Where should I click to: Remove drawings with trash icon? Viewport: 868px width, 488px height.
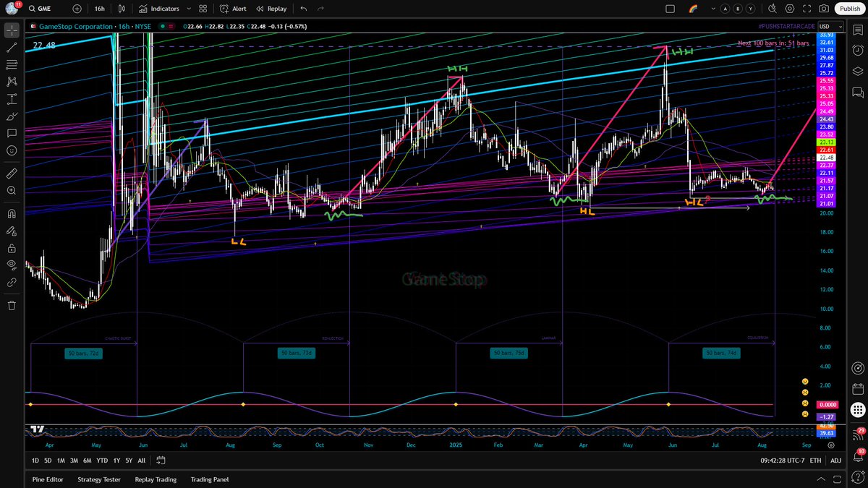point(12,305)
